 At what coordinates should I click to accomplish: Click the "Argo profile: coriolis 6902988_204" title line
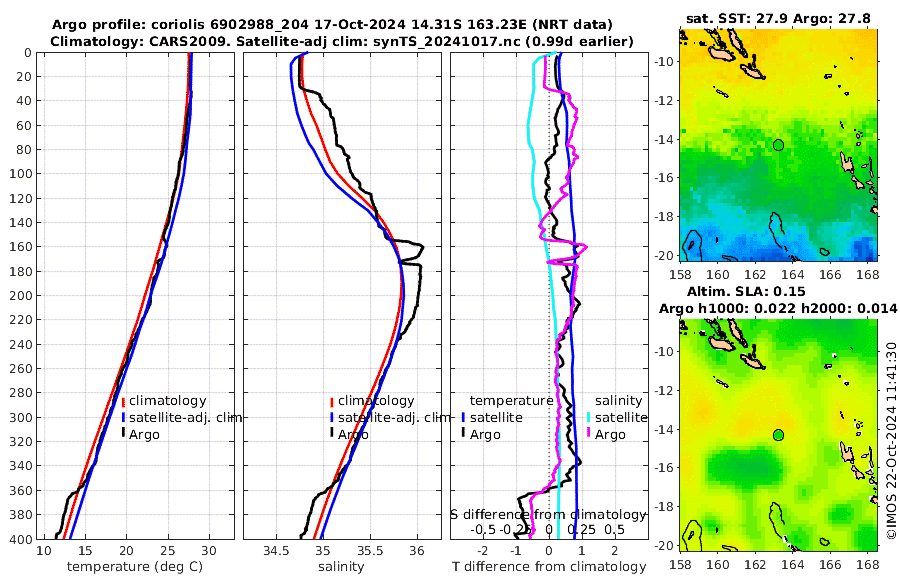pos(332,25)
